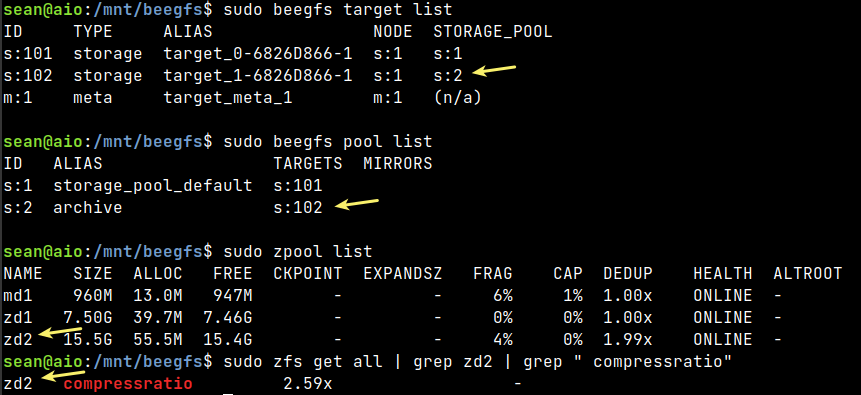Click the 7.46G free value

coord(228,318)
